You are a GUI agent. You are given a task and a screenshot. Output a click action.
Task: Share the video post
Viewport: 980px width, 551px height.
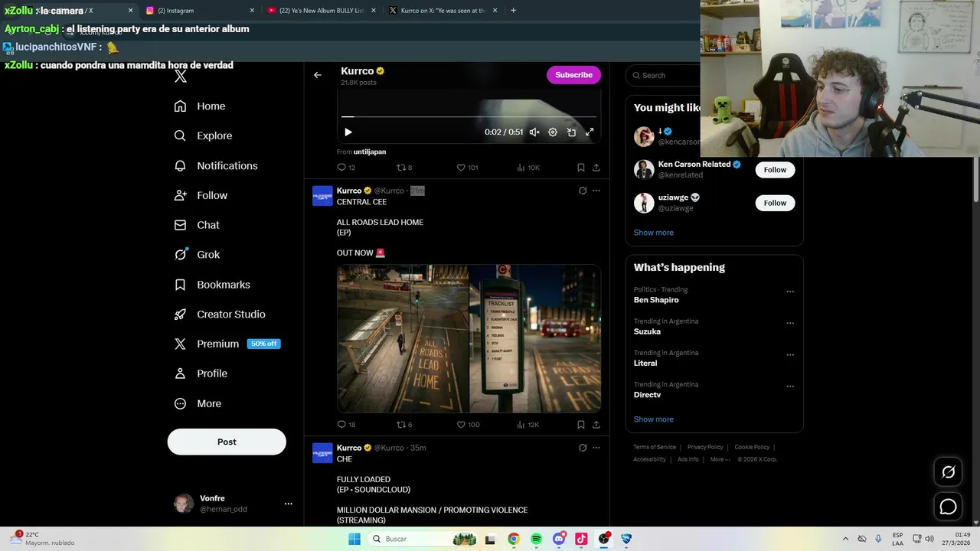pos(596,168)
